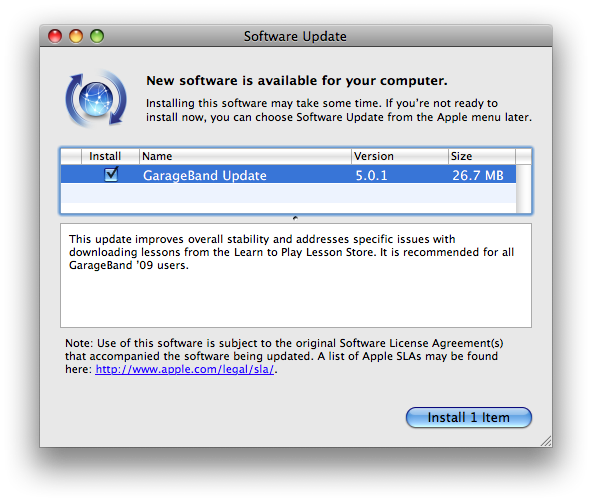Select the GarageBand Update name cell

click(x=205, y=176)
